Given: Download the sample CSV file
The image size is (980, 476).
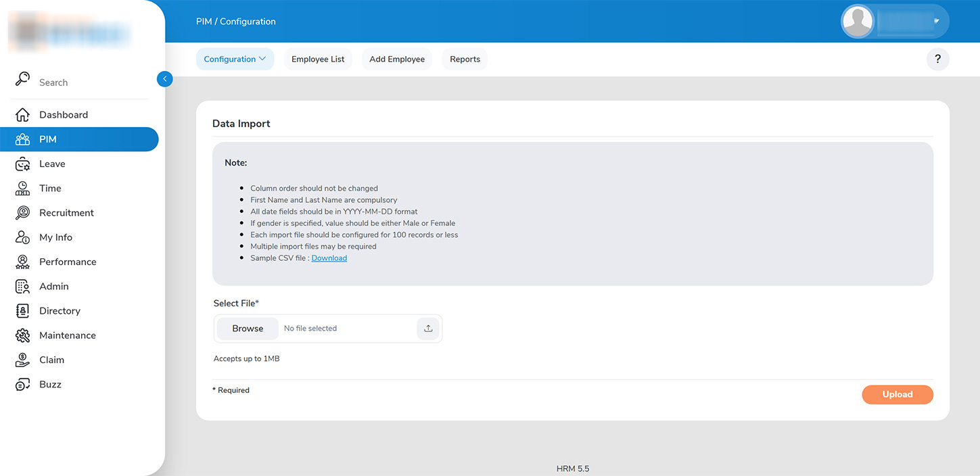Looking at the screenshot, I should (329, 258).
